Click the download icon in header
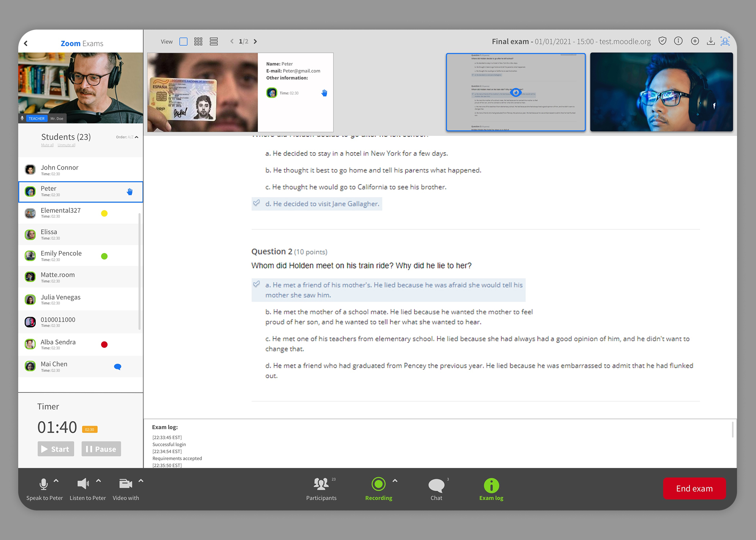Viewport: 756px width, 540px height. click(710, 41)
